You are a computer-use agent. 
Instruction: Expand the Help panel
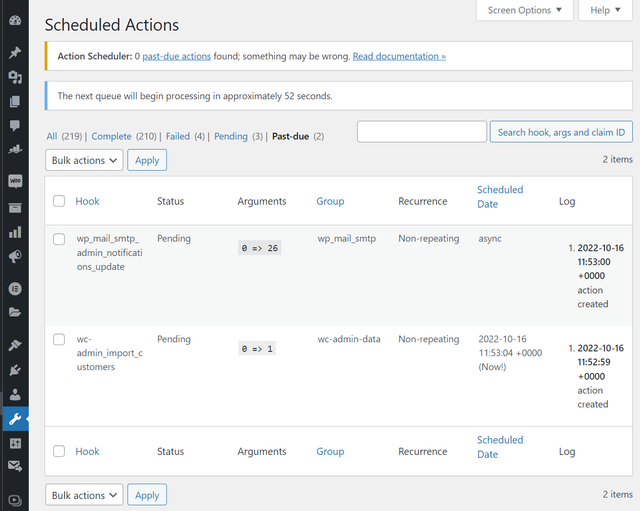pos(605,10)
